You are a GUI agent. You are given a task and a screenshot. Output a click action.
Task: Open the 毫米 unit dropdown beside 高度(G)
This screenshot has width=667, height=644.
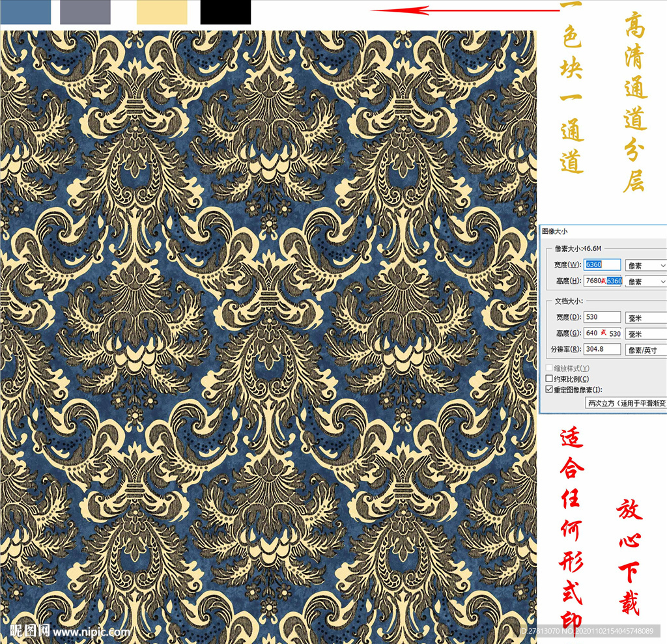(646, 334)
